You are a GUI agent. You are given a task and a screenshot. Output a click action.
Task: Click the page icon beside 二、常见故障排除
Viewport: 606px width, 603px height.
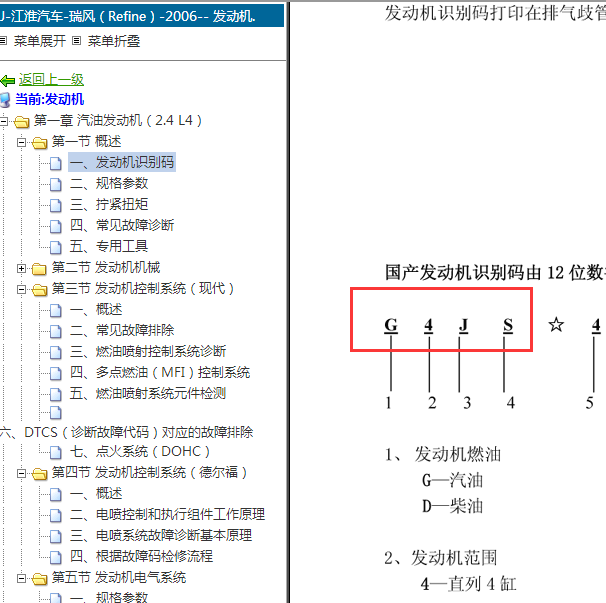point(56,331)
